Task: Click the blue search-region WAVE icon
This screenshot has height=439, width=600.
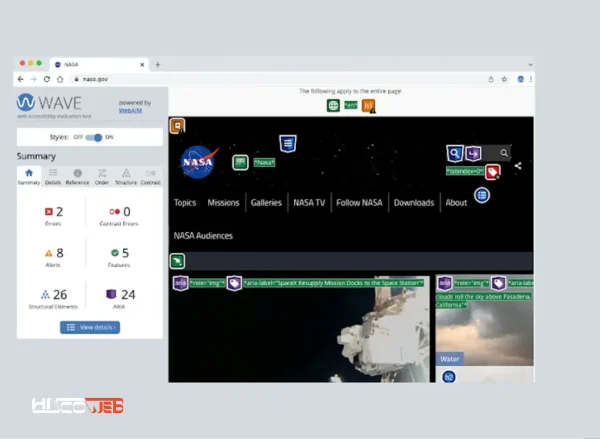Action: 455,153
